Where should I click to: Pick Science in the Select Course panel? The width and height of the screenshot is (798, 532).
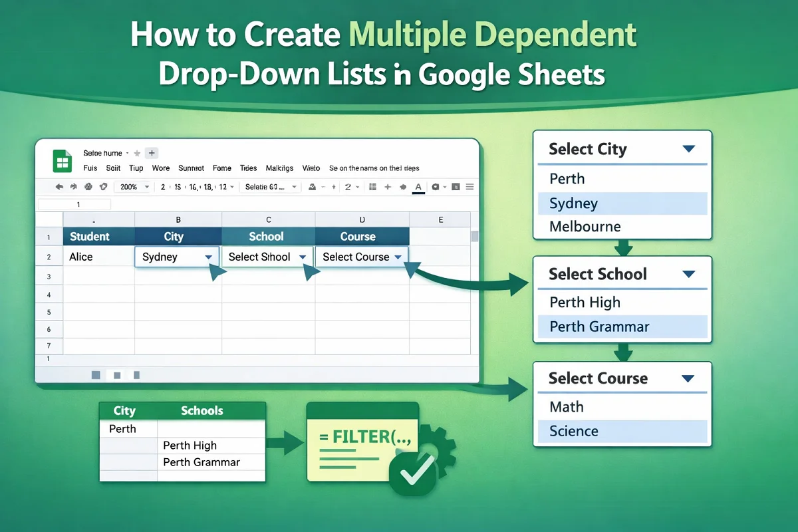622,431
